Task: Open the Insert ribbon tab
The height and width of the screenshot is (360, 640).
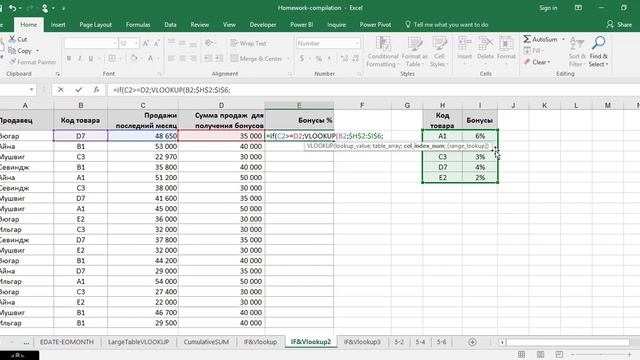Action: pyautogui.click(x=58, y=24)
